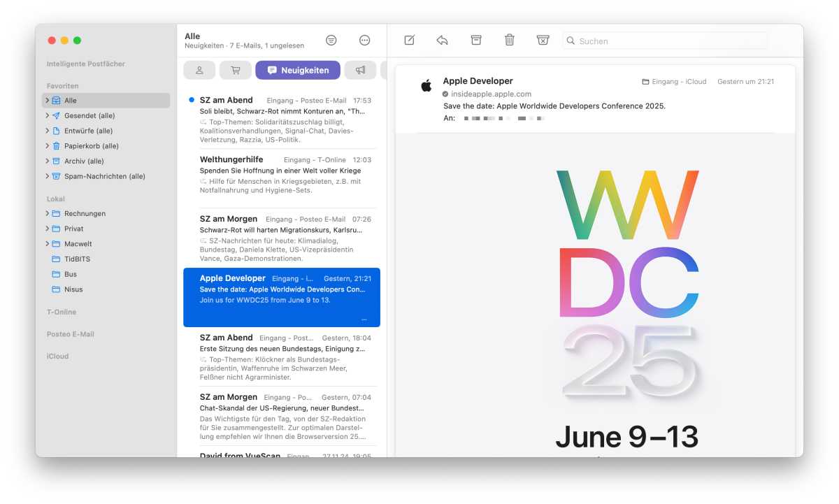Viewport: 839px width, 504px height.
Task: Click the Eingang - iCloud mailbox label
Action: [673, 82]
